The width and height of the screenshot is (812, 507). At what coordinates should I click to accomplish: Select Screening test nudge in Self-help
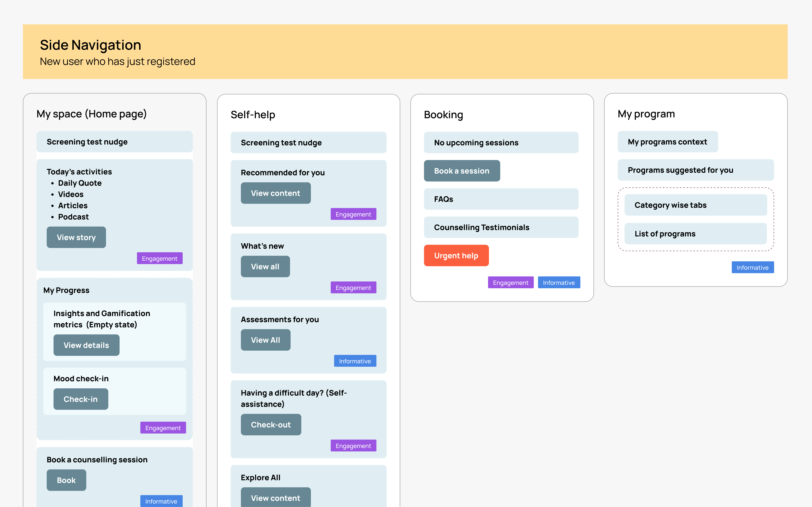tap(308, 143)
